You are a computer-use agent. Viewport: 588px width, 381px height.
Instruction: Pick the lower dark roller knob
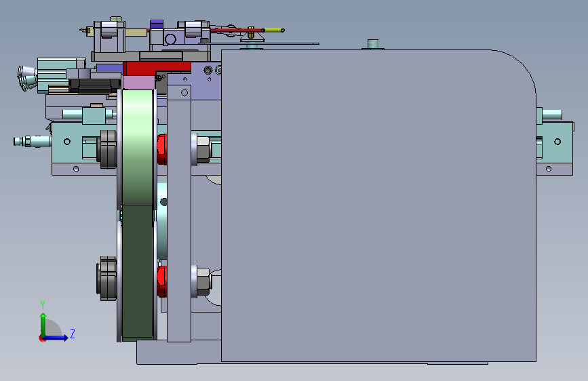[x=107, y=278]
